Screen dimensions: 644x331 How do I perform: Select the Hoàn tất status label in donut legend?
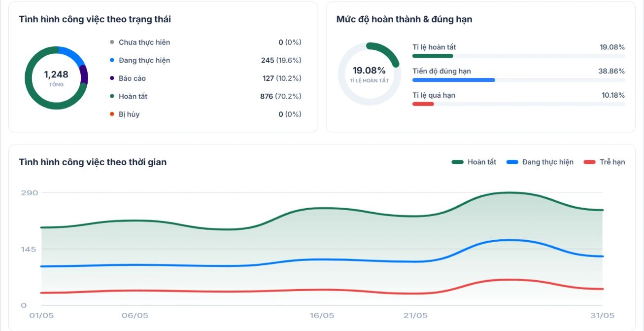pos(133,96)
